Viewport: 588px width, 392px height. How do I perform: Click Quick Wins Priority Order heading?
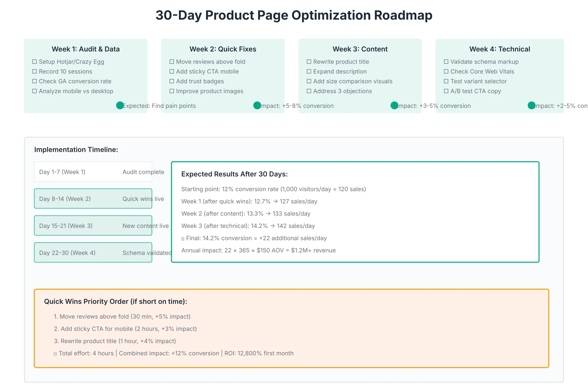click(116, 301)
